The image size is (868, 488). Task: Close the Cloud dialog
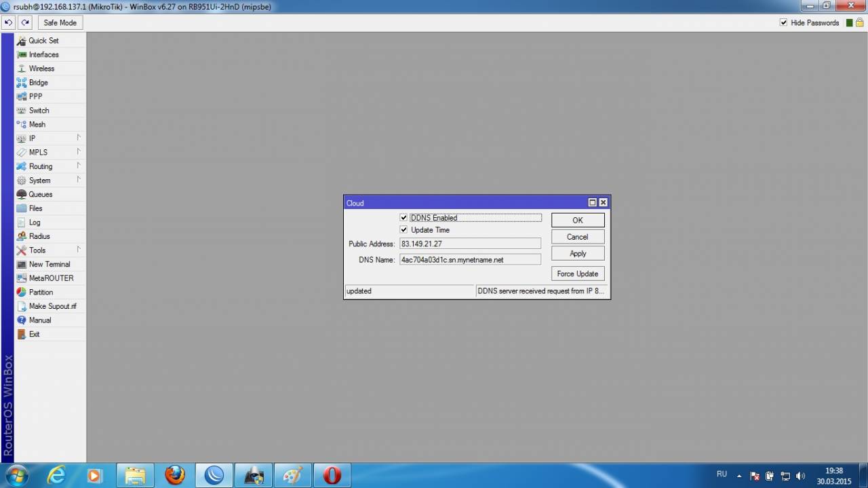[x=603, y=202]
